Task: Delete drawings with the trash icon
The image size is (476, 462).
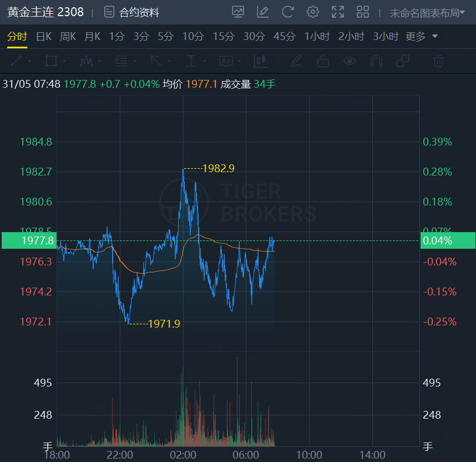Action: tap(438, 61)
